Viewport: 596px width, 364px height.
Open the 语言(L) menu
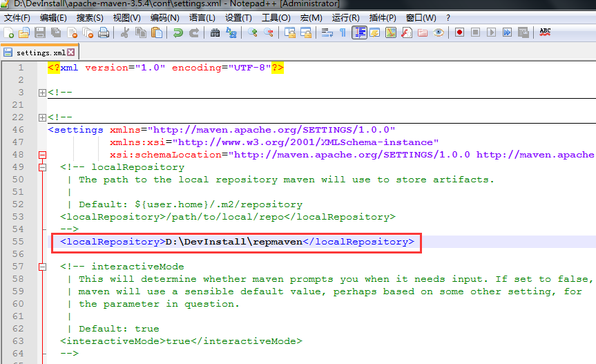(202, 18)
